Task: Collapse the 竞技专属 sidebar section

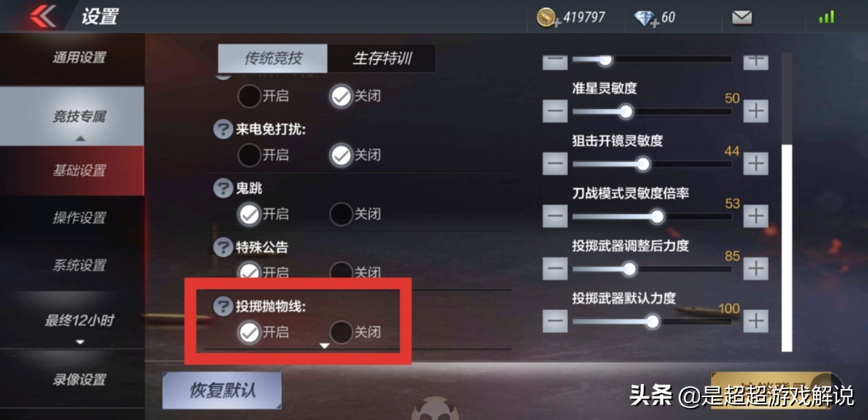Action: click(79, 138)
